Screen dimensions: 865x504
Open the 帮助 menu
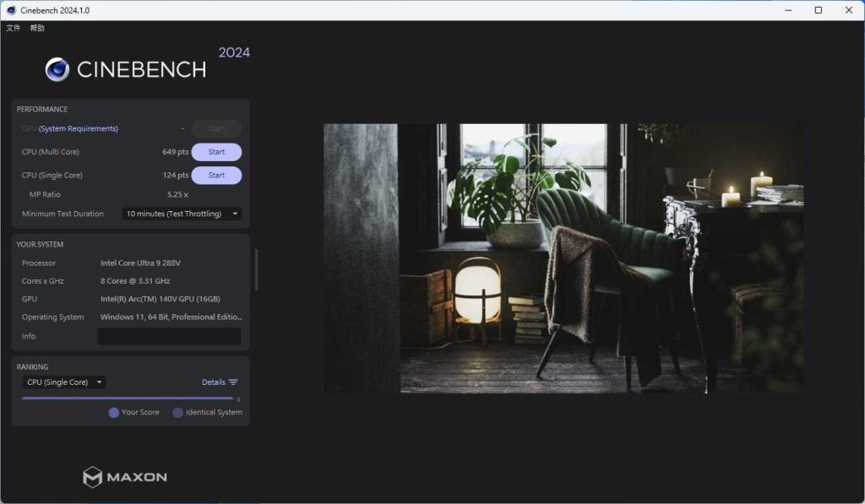(37, 28)
